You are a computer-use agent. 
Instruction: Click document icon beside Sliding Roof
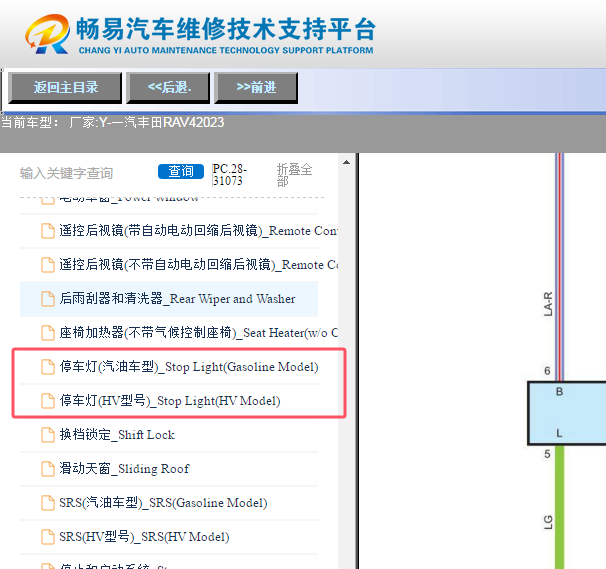[48, 469]
